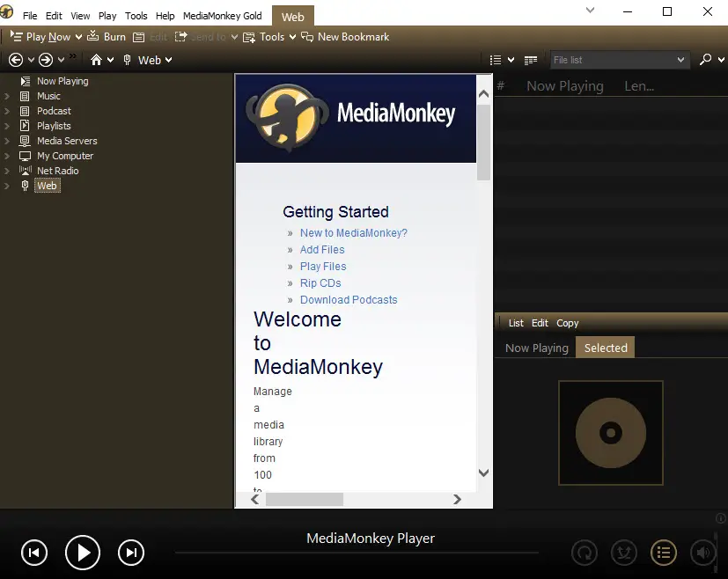Image resolution: width=728 pixels, height=579 pixels.
Task: Open the Download Podcasts link
Action: (x=349, y=300)
